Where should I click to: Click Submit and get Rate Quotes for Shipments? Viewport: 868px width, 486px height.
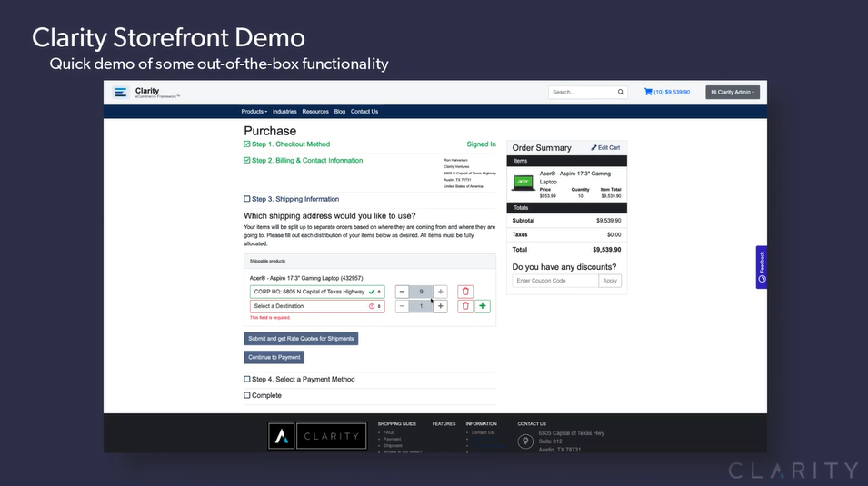(x=301, y=339)
